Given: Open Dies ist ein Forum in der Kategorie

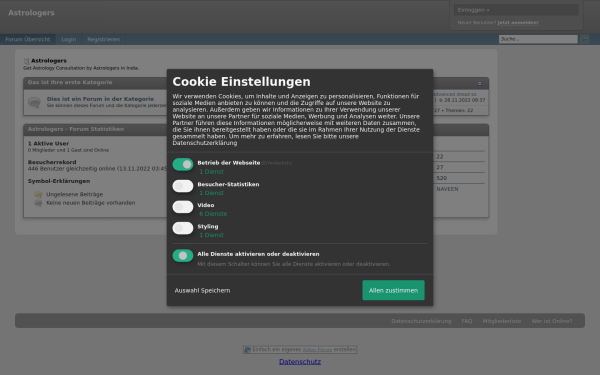Looking at the screenshot, I should point(100,99).
